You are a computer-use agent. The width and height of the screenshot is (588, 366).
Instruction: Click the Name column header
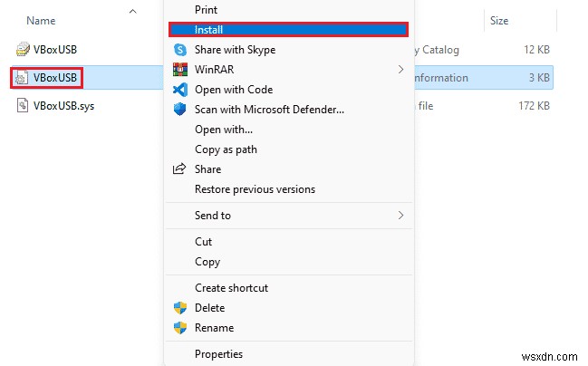[x=41, y=20]
